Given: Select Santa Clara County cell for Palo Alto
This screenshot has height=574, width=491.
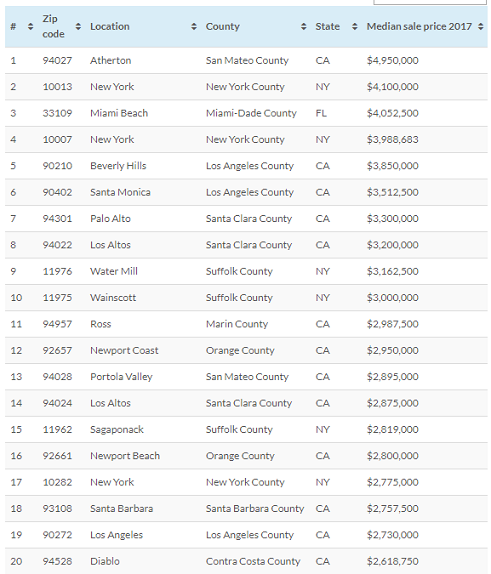Looking at the screenshot, I should 249,219.
